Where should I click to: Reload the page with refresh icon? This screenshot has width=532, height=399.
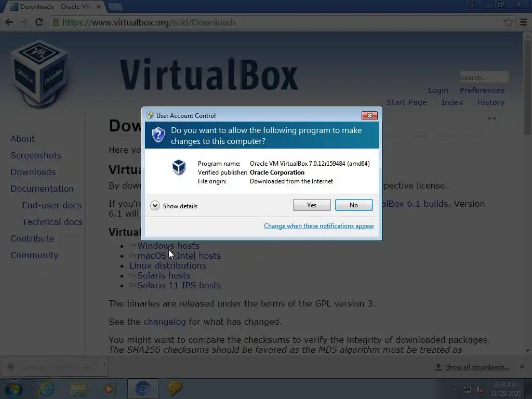[x=39, y=22]
